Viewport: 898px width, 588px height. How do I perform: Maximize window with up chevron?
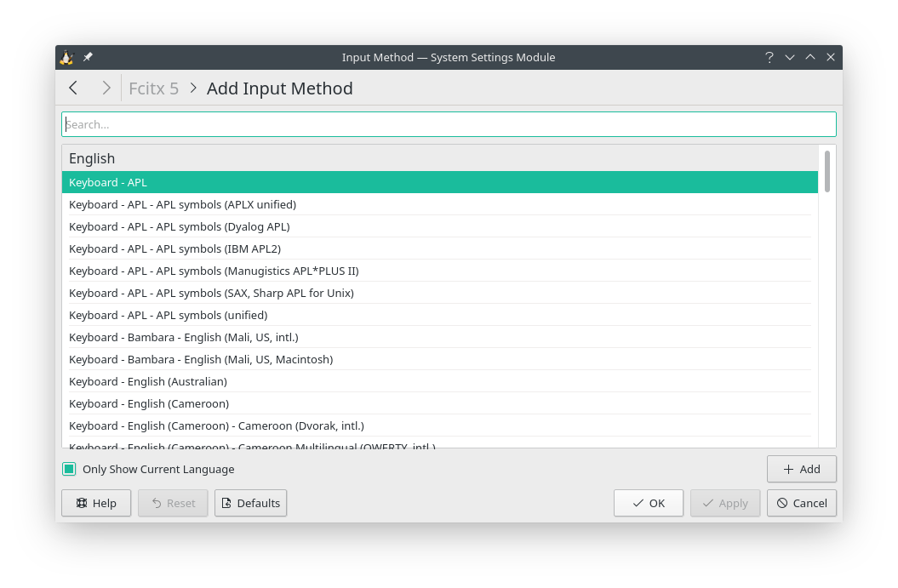coord(809,57)
